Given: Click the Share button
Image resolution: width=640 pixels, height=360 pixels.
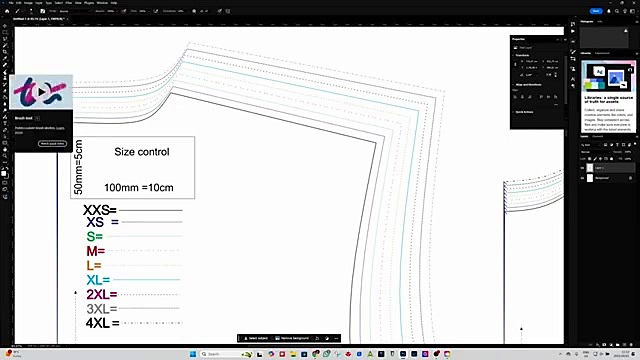Looking at the screenshot, I should pyautogui.click(x=596, y=11).
